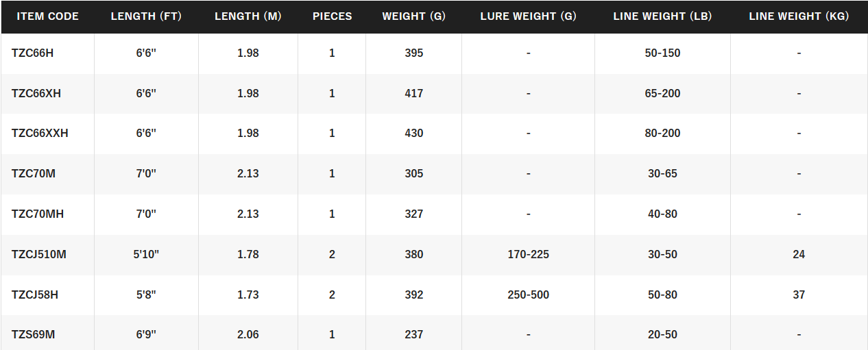Screen dimensions: 868x350
Task: Click the ITEM CODE column header
Action: (x=48, y=16)
